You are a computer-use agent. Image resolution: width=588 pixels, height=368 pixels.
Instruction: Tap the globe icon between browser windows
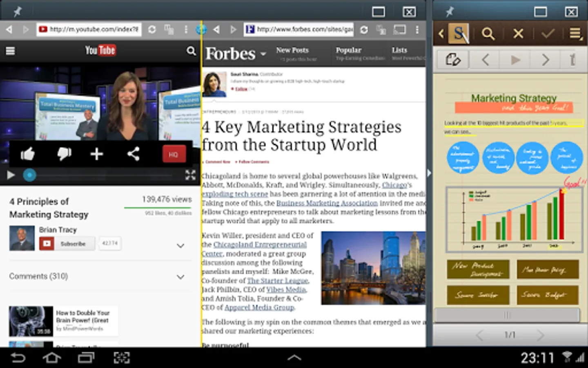tap(201, 29)
